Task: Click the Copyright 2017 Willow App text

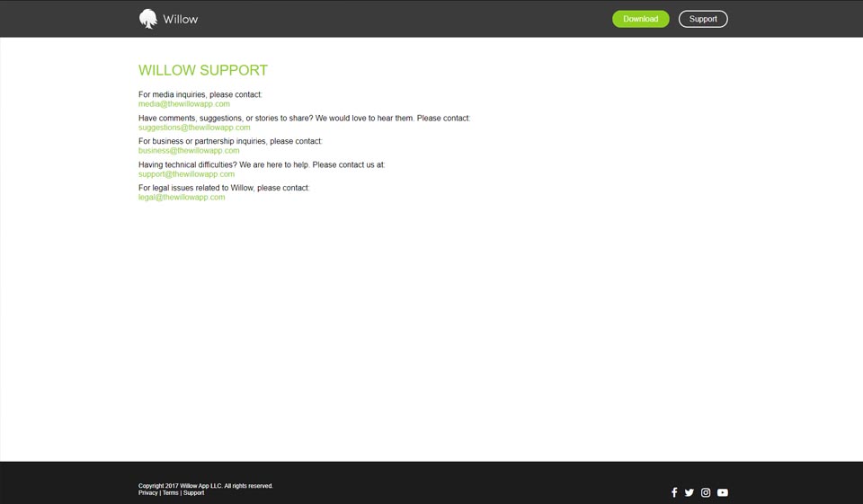Action: point(205,486)
